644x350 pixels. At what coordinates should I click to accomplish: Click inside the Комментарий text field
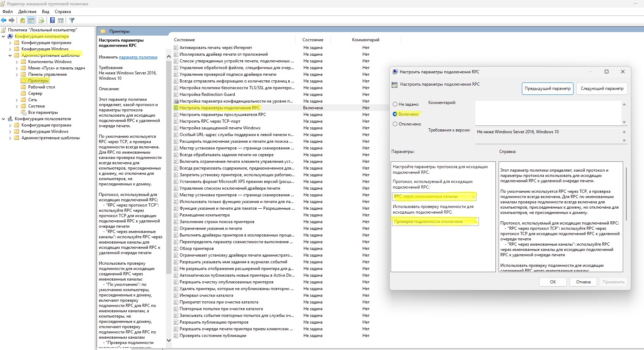pyautogui.click(x=548, y=113)
